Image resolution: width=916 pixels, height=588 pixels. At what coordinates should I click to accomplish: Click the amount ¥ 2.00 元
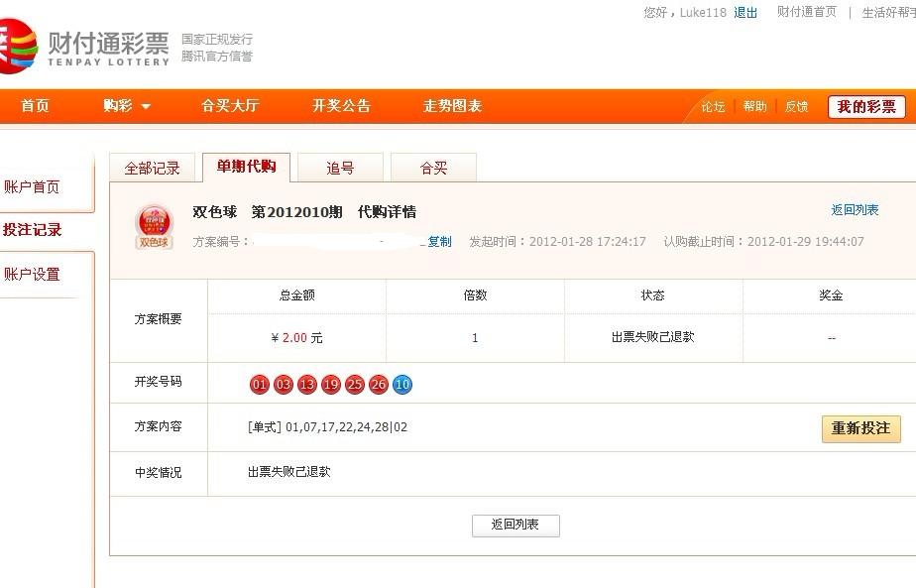pyautogui.click(x=296, y=338)
